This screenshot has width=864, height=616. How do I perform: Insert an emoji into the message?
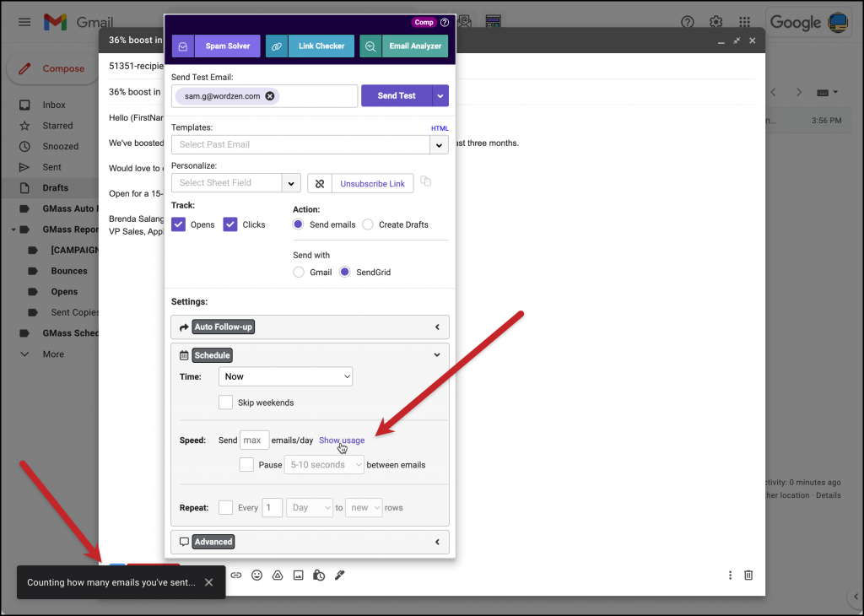click(256, 575)
